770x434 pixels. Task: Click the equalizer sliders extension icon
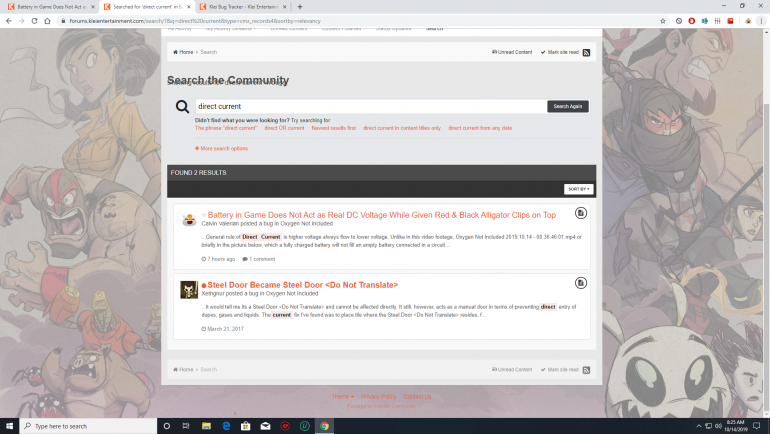[717, 21]
